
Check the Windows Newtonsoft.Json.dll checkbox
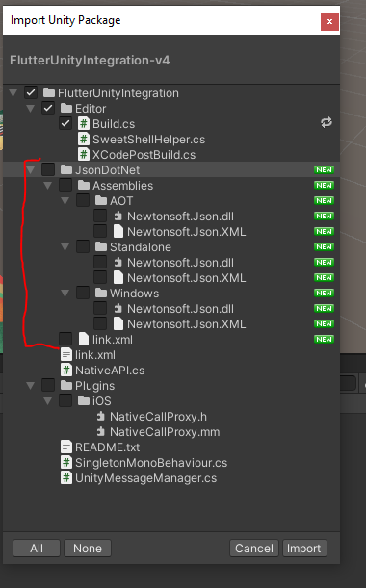coord(100,308)
